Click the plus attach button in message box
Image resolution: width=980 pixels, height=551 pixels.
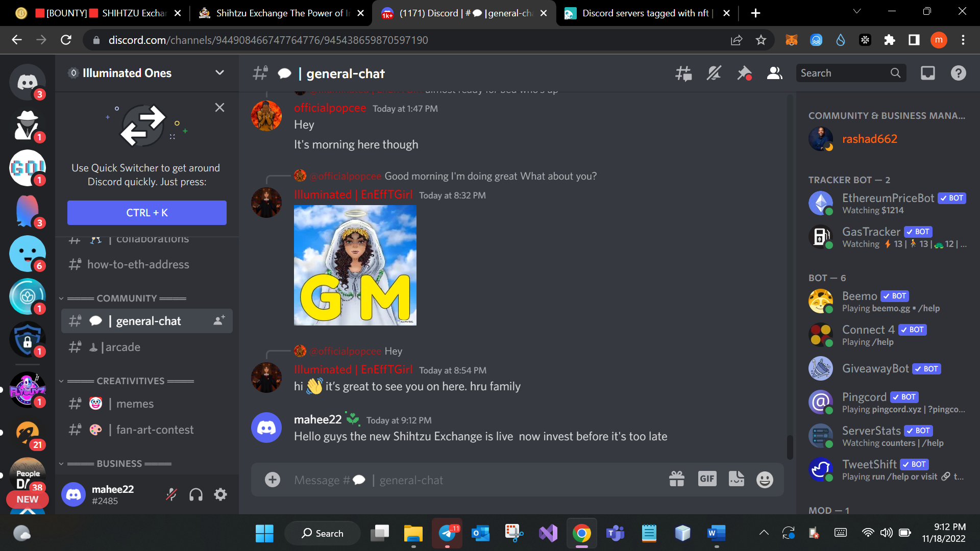[273, 480]
